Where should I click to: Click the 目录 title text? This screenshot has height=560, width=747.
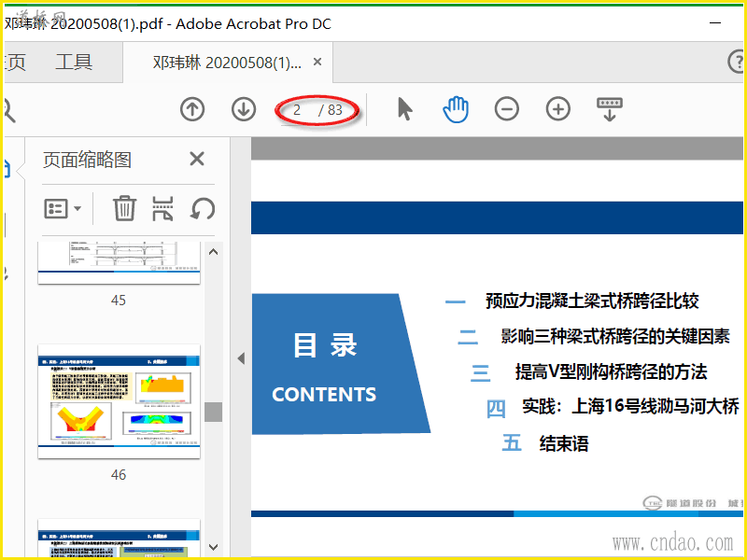coord(325,345)
